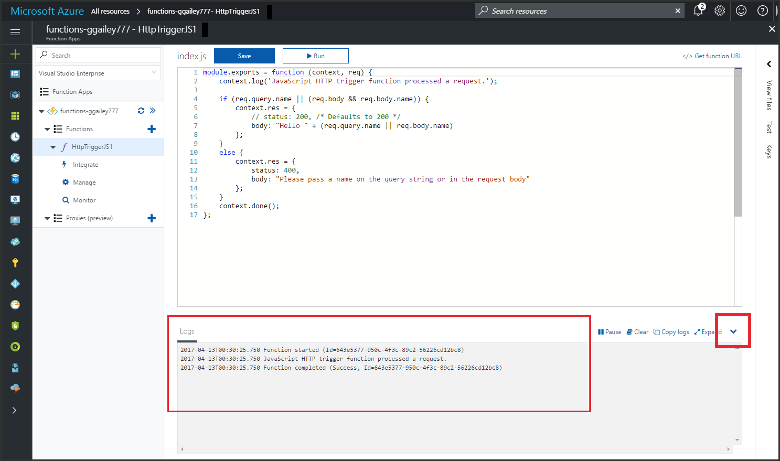Add a new function with plus icon
The height and width of the screenshot is (461, 780).
(x=152, y=129)
